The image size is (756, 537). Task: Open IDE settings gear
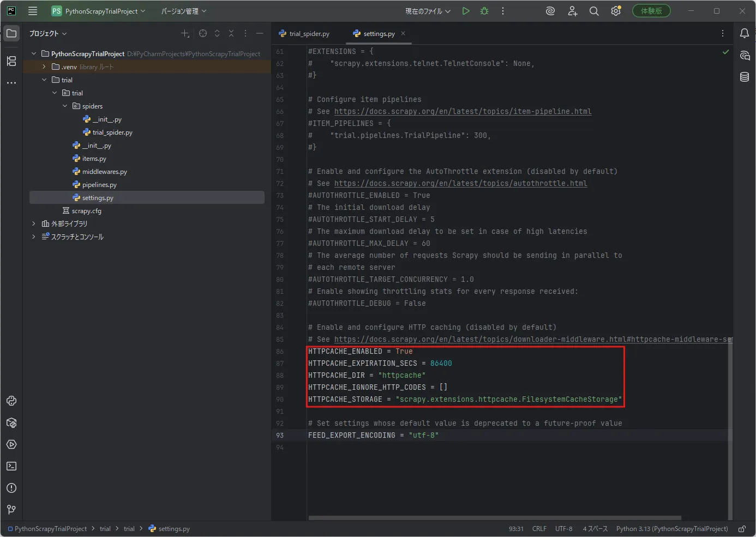click(x=616, y=11)
